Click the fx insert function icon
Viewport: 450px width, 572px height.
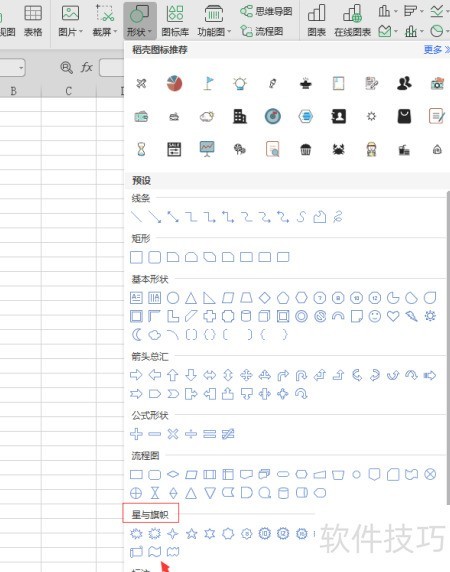86,67
